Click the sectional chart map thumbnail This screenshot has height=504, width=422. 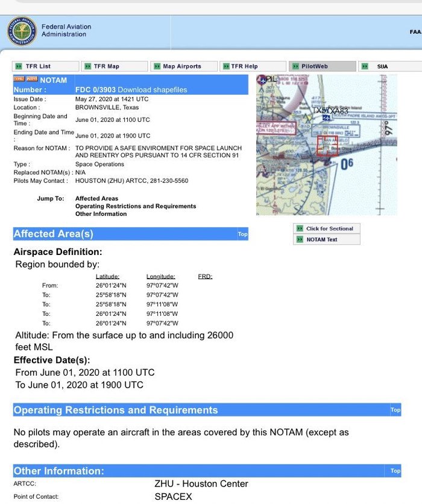tap(326, 145)
